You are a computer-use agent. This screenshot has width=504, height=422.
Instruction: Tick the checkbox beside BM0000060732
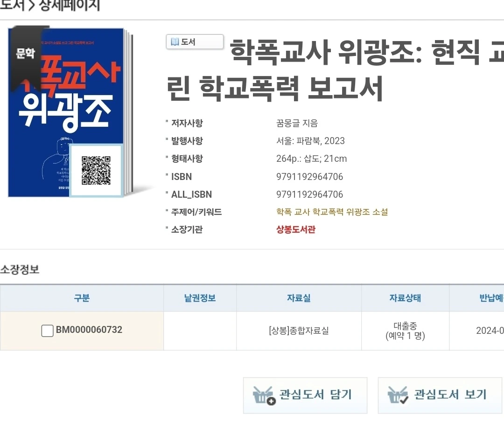[47, 331]
